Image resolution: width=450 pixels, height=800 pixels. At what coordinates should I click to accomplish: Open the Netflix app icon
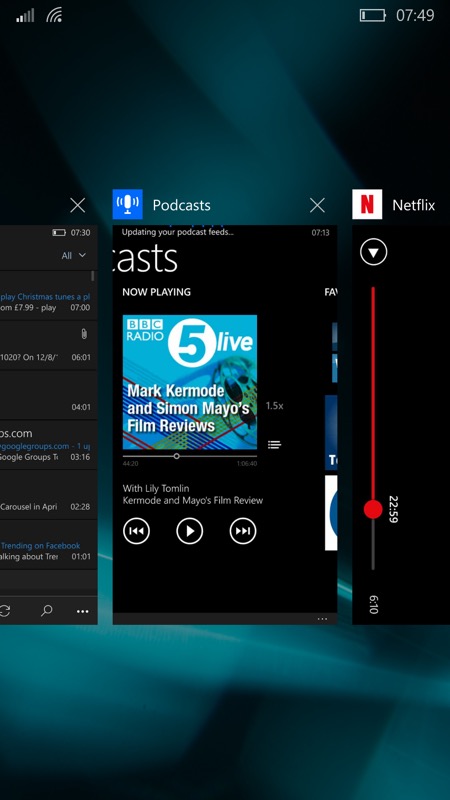(367, 205)
